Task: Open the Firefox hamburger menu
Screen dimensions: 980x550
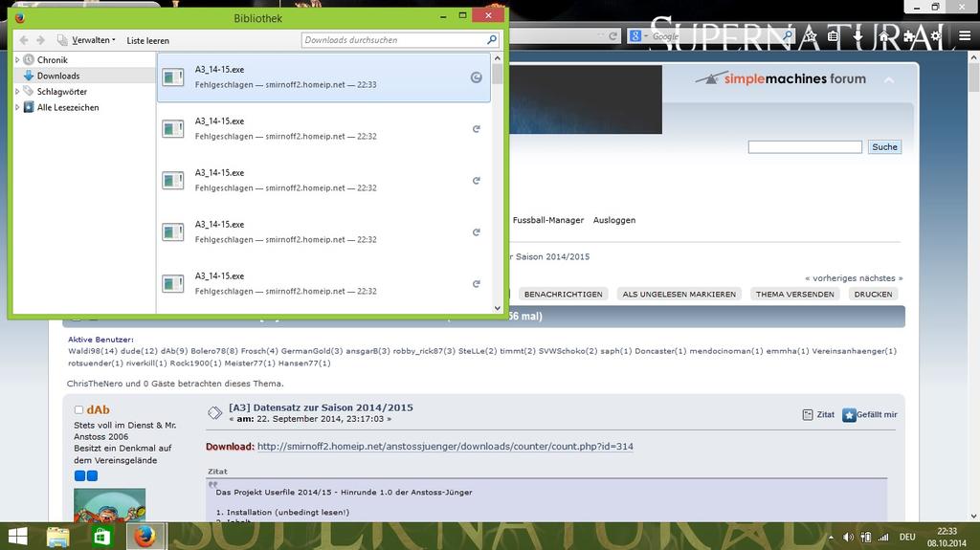Action: point(965,36)
